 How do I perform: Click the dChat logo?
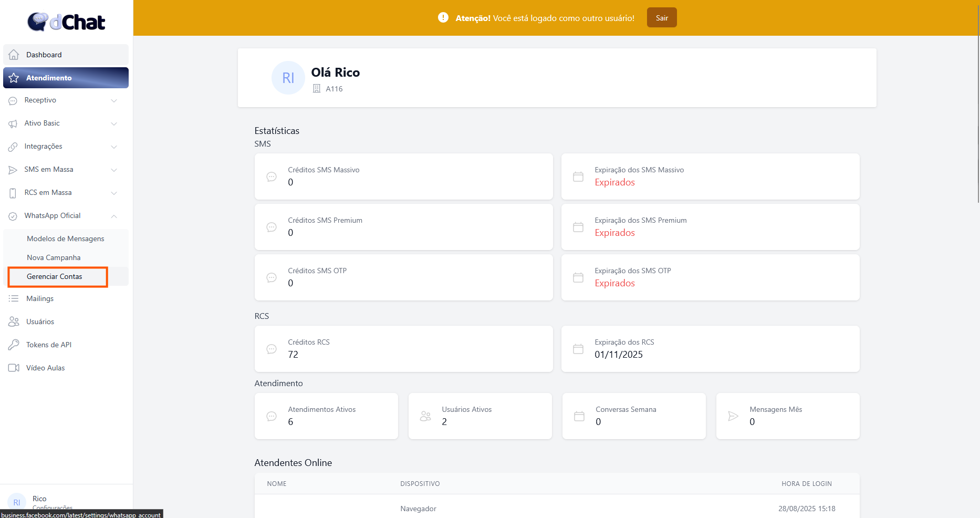[x=66, y=22]
